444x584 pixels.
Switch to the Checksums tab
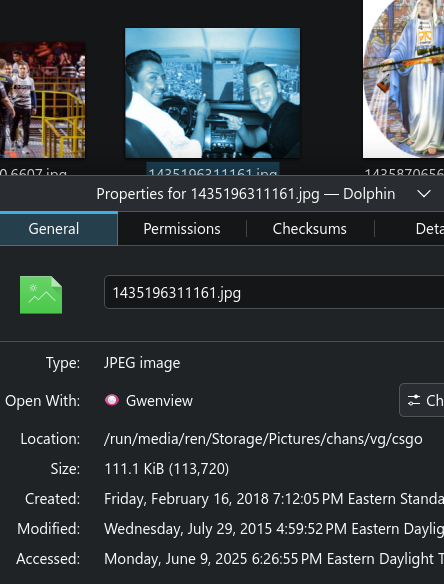(310, 229)
